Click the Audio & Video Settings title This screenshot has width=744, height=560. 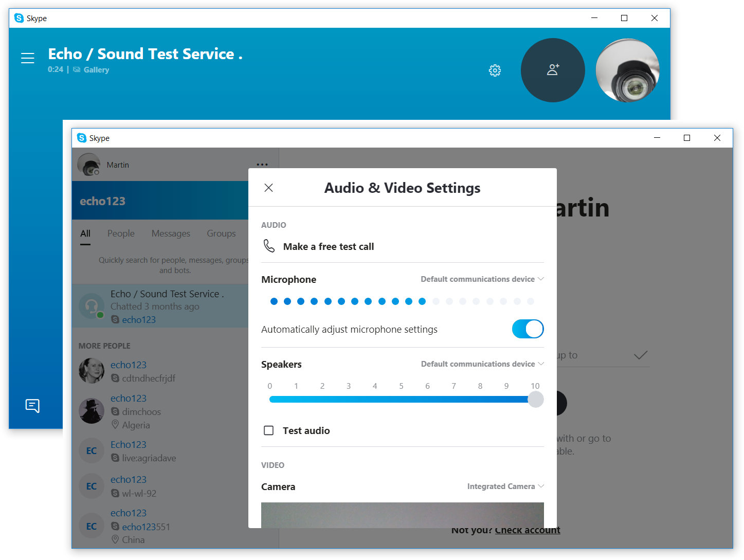[x=402, y=188]
